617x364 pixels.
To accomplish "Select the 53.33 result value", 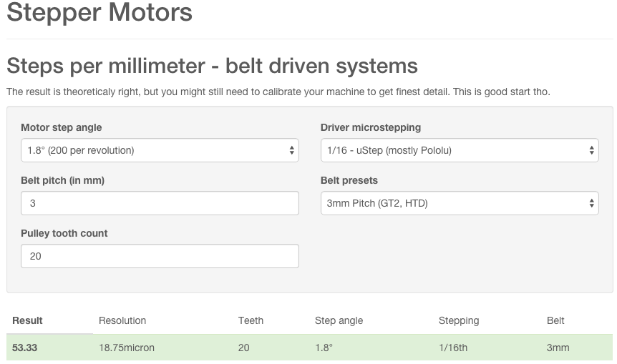I will coord(25,348).
